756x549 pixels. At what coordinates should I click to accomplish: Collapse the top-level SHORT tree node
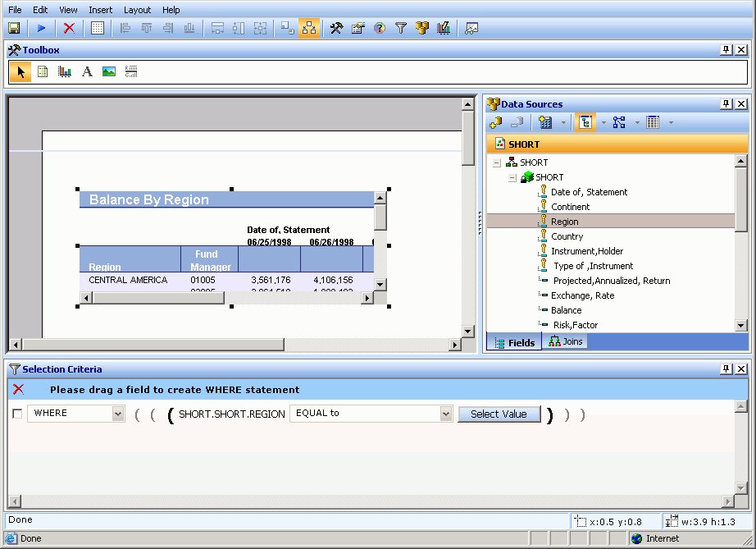[x=497, y=163]
